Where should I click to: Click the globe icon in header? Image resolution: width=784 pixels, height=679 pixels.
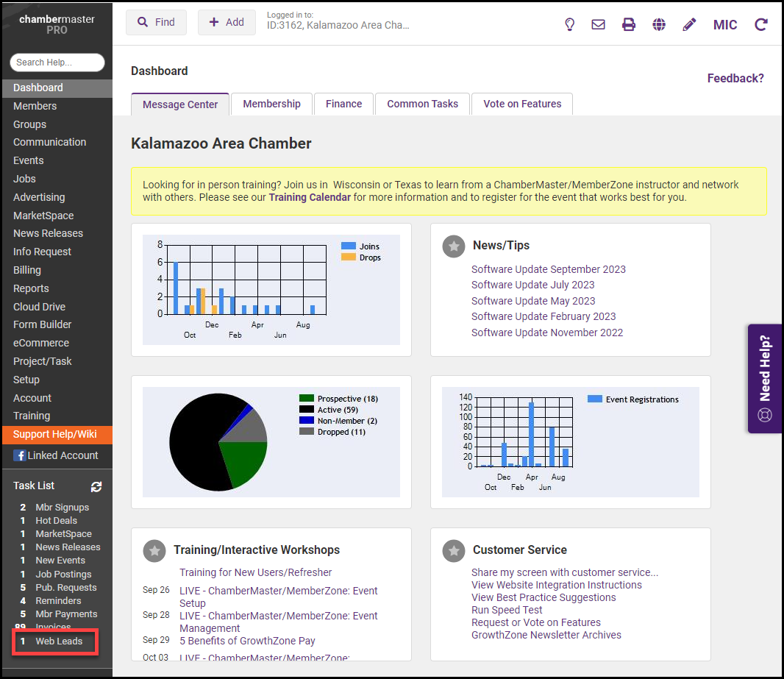point(659,24)
